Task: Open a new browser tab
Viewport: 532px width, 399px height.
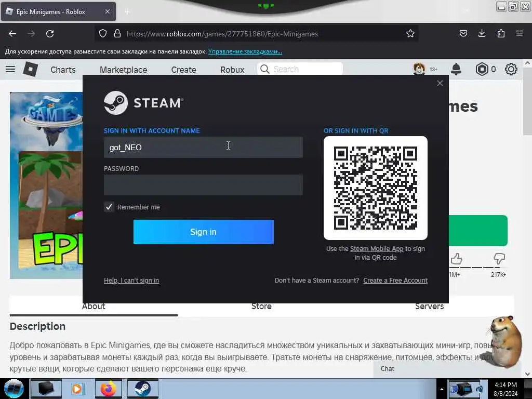Action: 127,11
